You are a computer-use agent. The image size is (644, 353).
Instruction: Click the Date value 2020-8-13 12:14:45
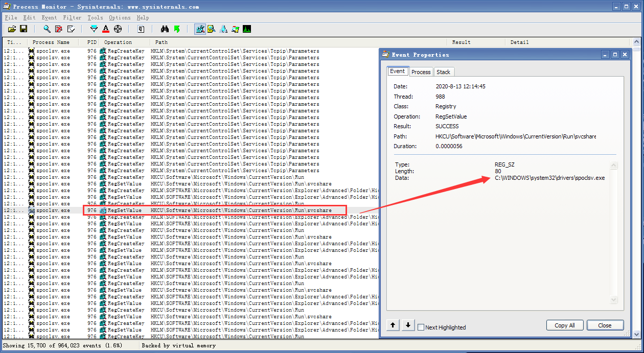tap(461, 86)
